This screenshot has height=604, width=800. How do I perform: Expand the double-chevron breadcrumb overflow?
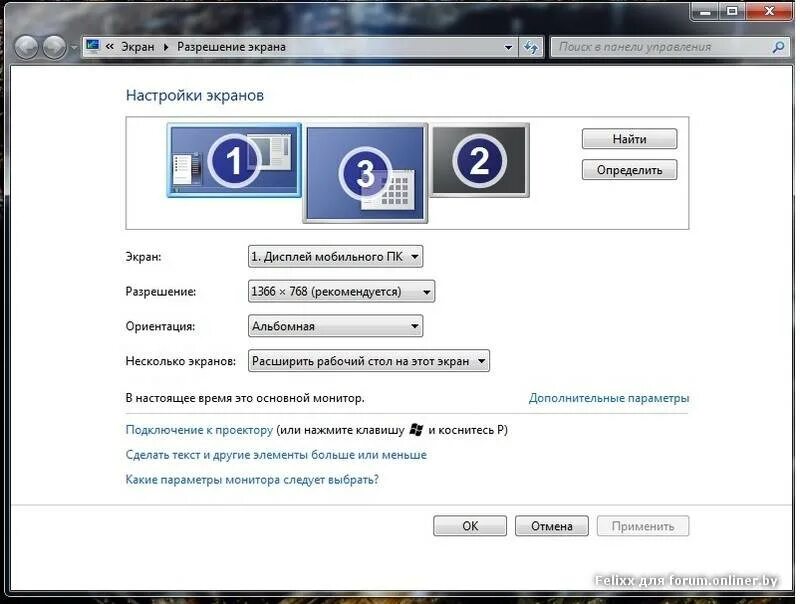coord(110,46)
